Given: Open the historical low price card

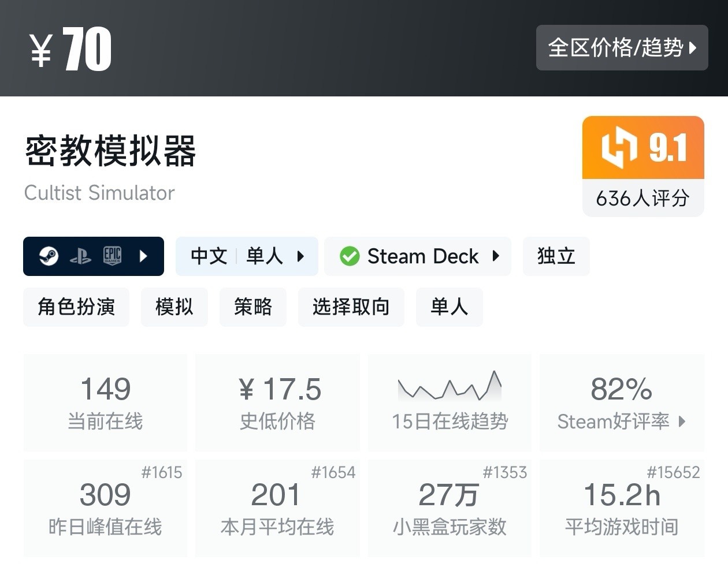Looking at the screenshot, I should point(277,402).
